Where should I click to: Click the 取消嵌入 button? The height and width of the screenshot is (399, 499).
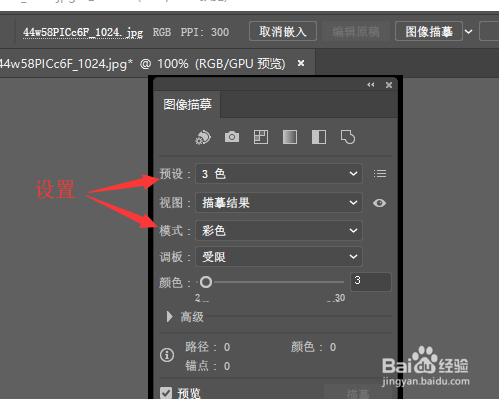(x=283, y=32)
